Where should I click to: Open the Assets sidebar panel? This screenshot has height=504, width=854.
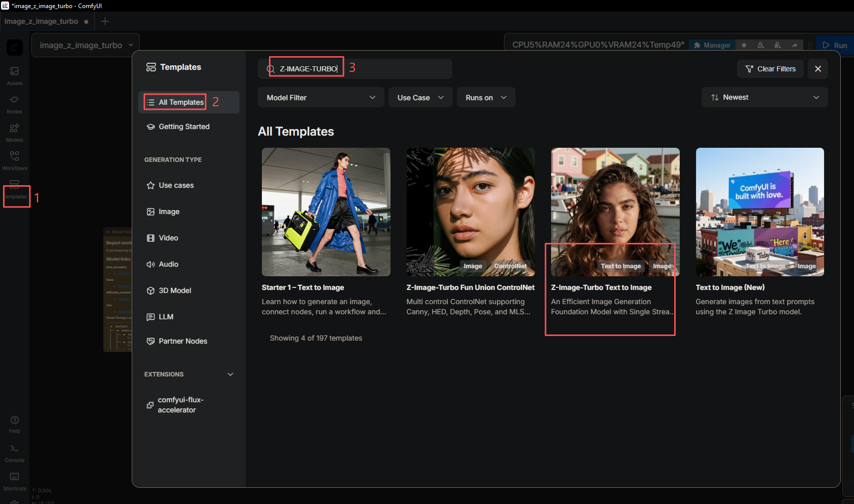(15, 75)
